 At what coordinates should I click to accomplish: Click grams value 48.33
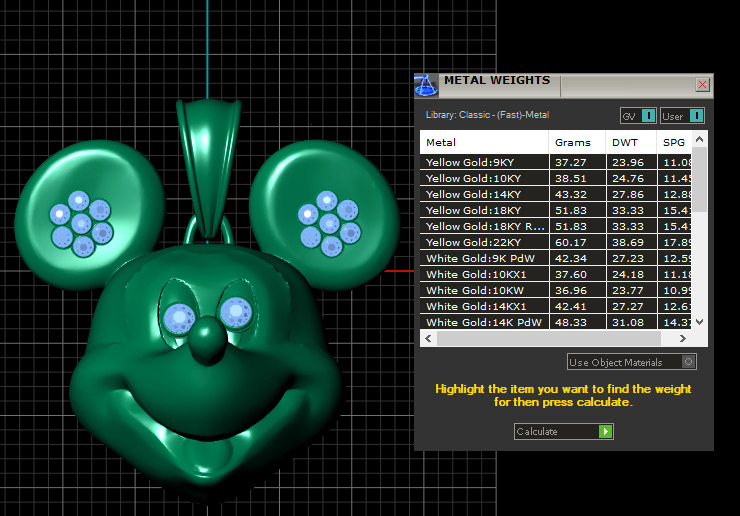(x=571, y=322)
